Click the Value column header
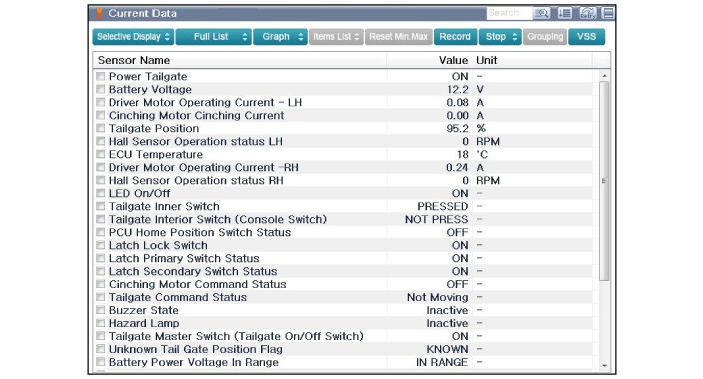This screenshot has width=703, height=379. (x=429, y=60)
